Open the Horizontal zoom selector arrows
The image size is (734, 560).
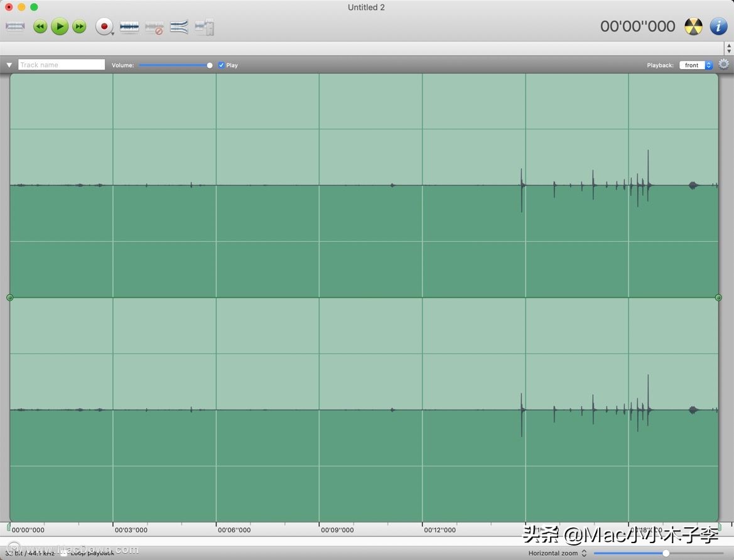(584, 553)
